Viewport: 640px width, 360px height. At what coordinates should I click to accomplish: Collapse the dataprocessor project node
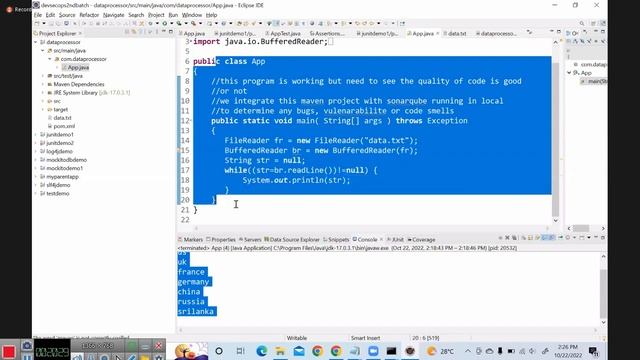coord(36,42)
